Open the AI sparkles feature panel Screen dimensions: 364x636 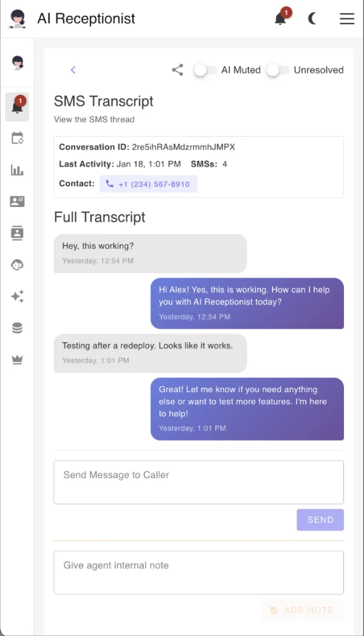(17, 296)
